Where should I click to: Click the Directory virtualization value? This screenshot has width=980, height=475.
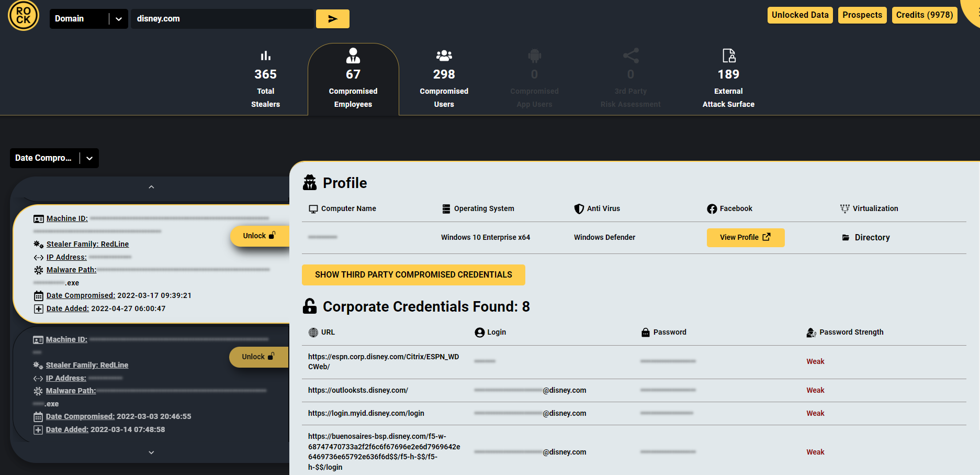872,238
